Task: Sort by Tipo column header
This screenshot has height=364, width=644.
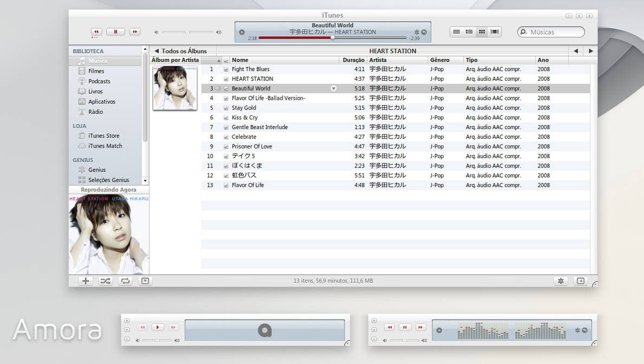Action: click(499, 60)
